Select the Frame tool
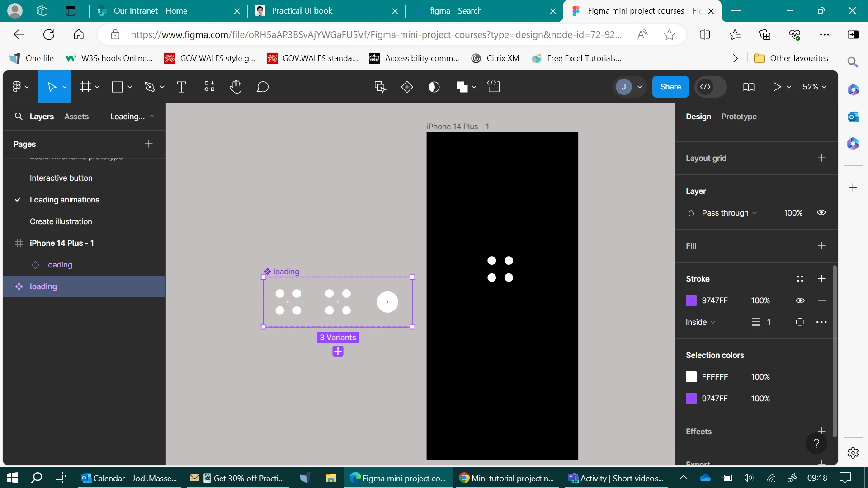 tap(85, 87)
